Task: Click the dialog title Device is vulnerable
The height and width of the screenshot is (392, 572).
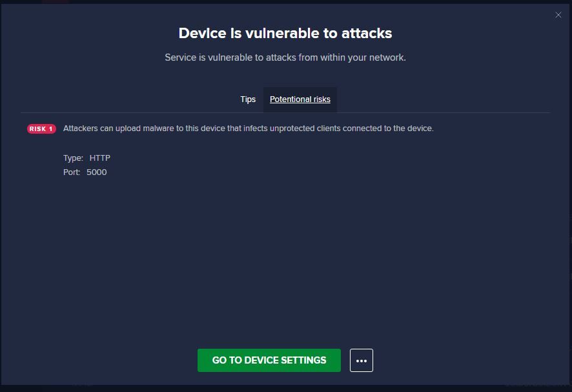Action: coord(285,33)
